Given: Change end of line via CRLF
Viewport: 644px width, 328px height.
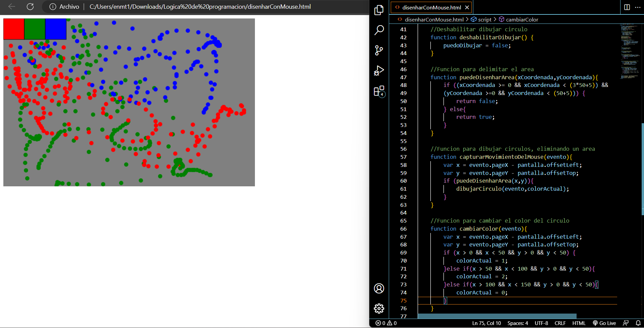Looking at the screenshot, I should tap(560, 323).
